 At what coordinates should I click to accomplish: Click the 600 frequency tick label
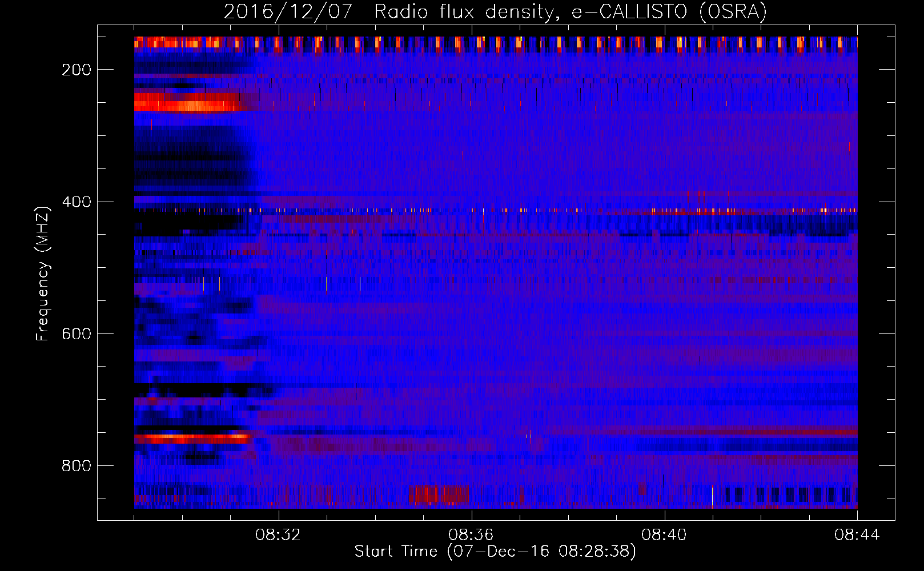[77, 334]
